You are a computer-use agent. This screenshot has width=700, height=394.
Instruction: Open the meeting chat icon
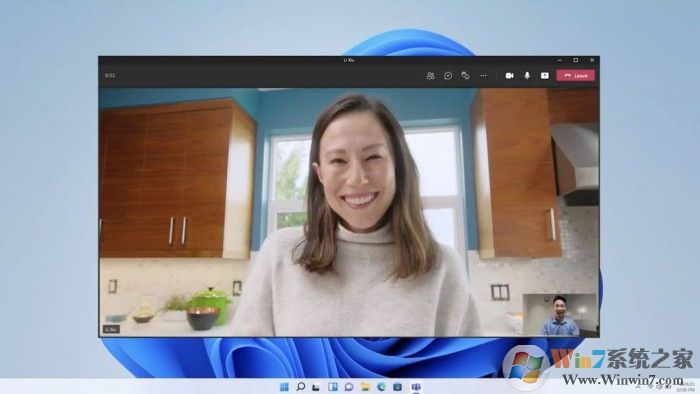point(448,76)
